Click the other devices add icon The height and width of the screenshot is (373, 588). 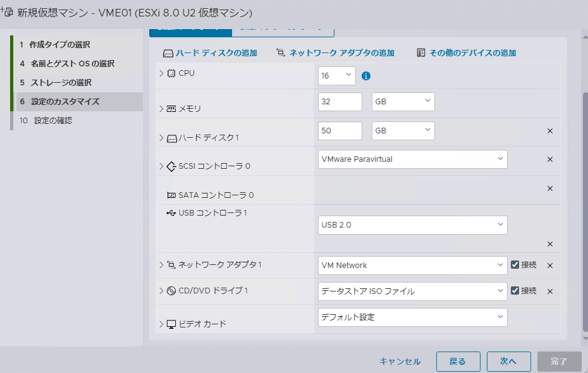[x=420, y=52]
